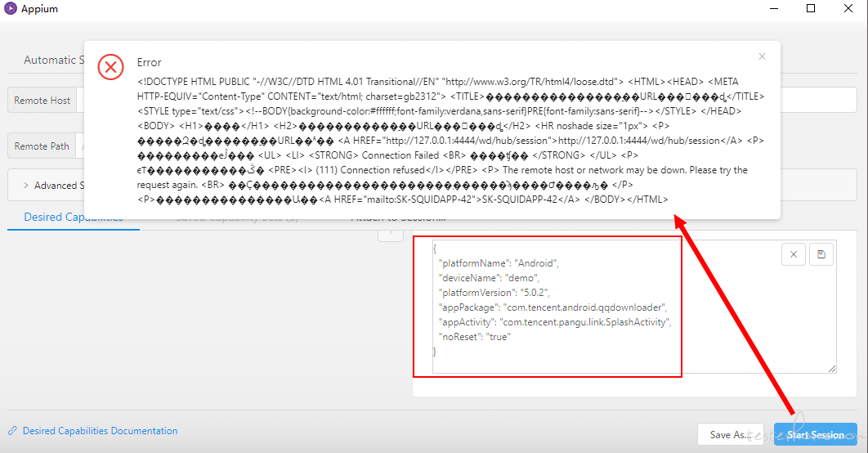This screenshot has height=453, width=868.
Task: Click the "platformVersion": "5.0.2" line
Action: tap(494, 293)
